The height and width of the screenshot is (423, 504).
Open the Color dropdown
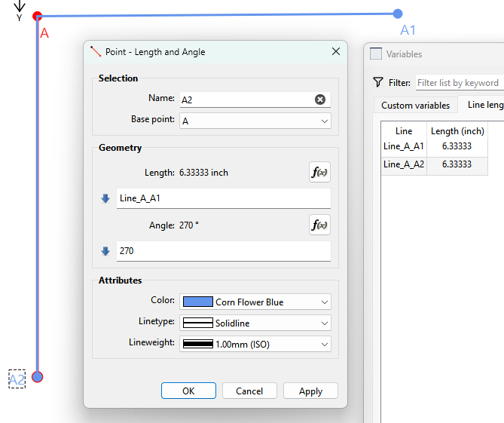(x=255, y=302)
